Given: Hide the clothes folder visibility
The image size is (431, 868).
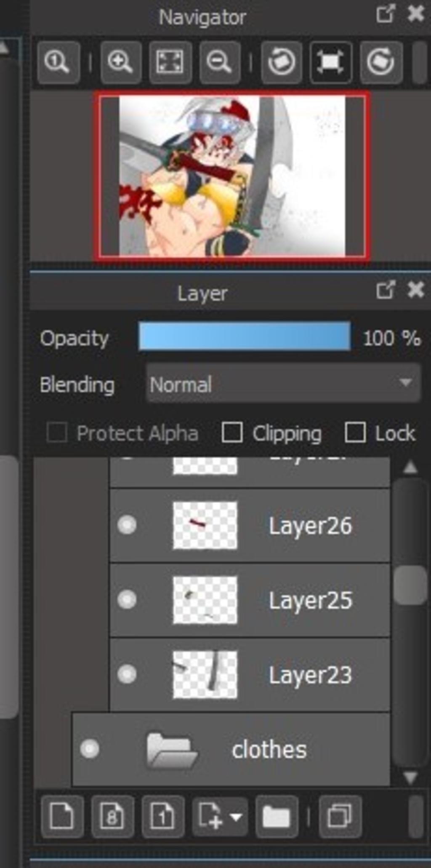Looking at the screenshot, I should coord(90,749).
